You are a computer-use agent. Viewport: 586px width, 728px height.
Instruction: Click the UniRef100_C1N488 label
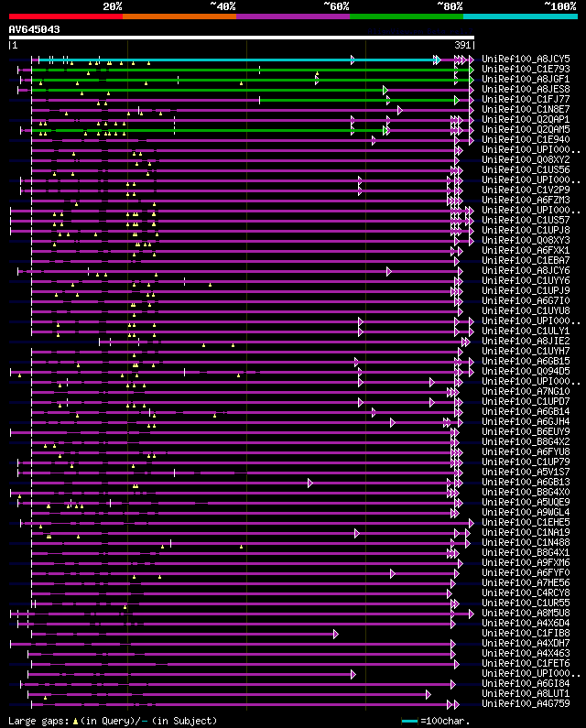point(526,542)
